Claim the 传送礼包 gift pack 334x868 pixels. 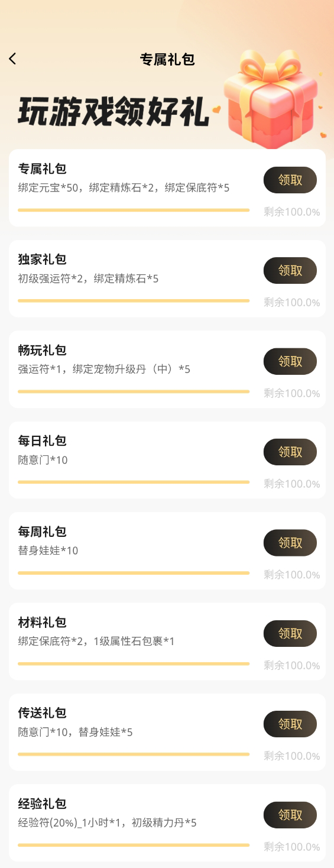click(x=290, y=724)
